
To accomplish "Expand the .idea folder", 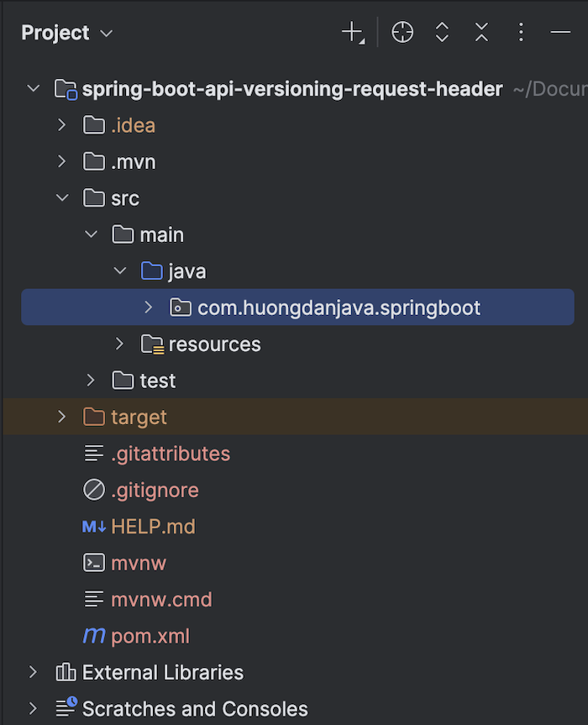I will click(x=61, y=125).
